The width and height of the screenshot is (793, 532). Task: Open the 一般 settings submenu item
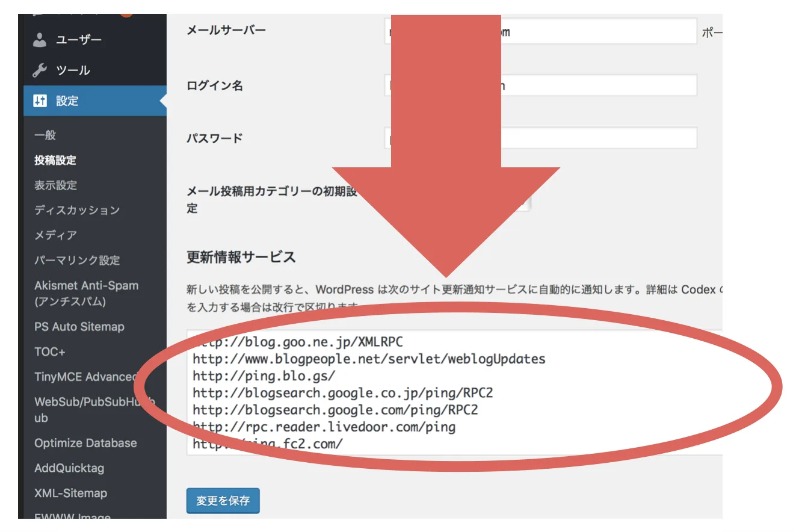[x=45, y=135]
